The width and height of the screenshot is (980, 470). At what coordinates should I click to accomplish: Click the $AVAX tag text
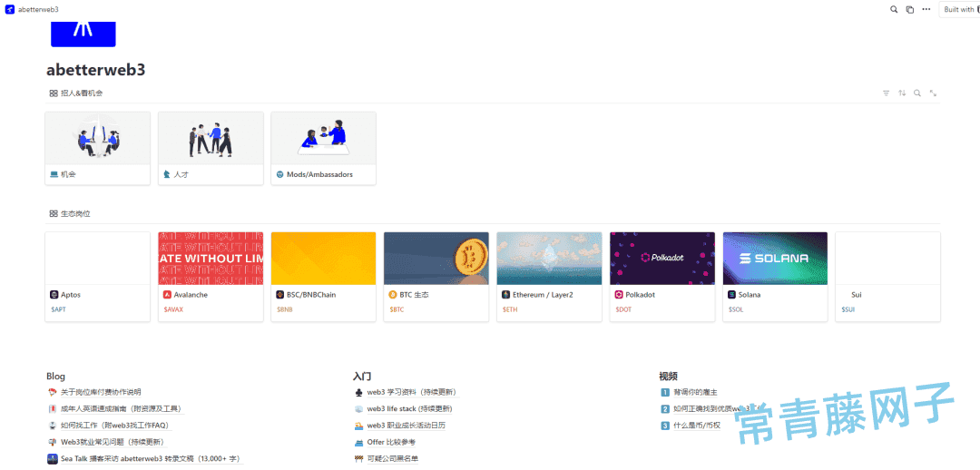(173, 309)
